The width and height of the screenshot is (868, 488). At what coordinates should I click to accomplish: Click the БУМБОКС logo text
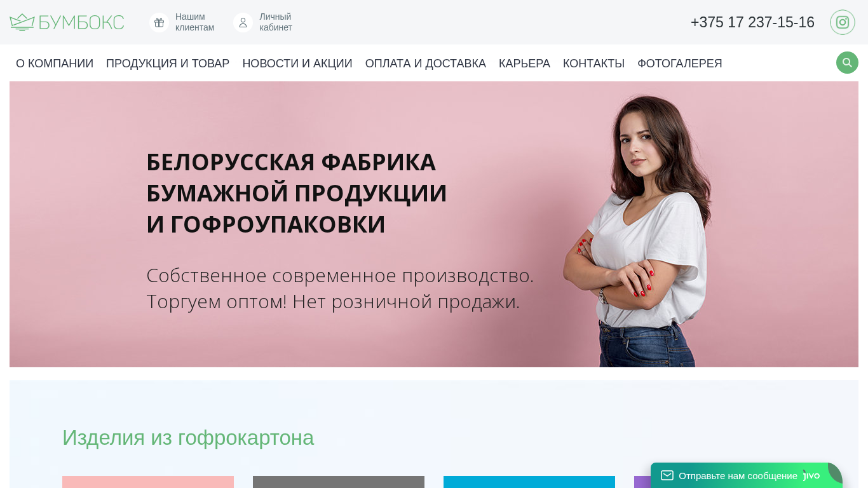coord(81,22)
